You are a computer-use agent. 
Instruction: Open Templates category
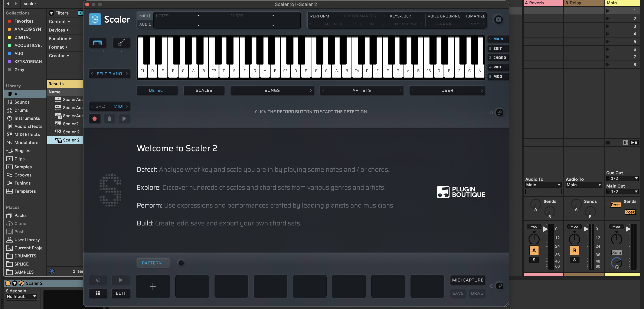tap(25, 191)
